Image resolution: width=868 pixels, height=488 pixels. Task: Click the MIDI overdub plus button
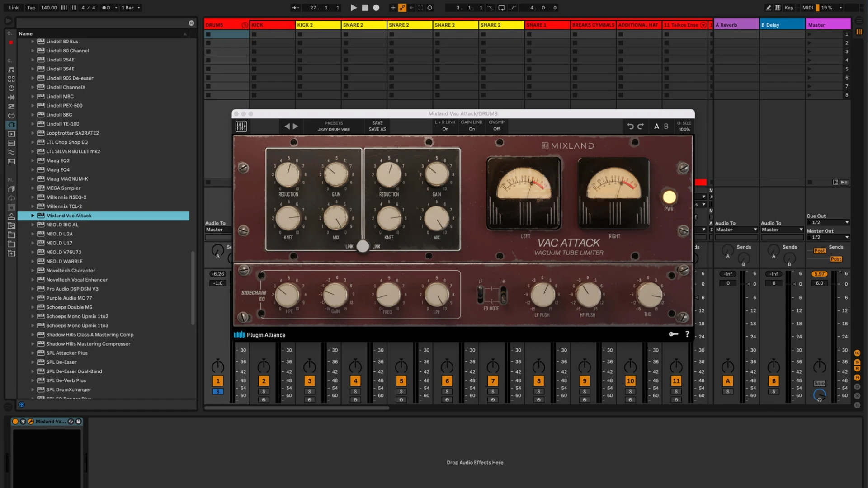[392, 8]
